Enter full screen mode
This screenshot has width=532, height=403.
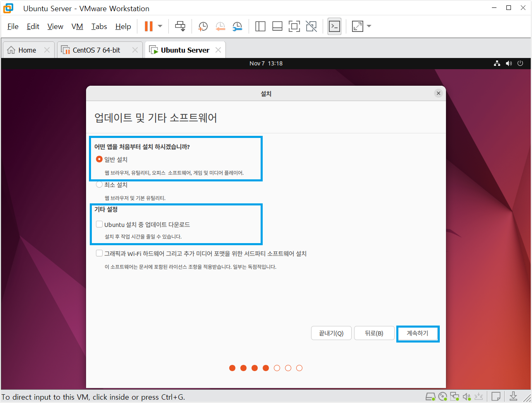click(294, 27)
